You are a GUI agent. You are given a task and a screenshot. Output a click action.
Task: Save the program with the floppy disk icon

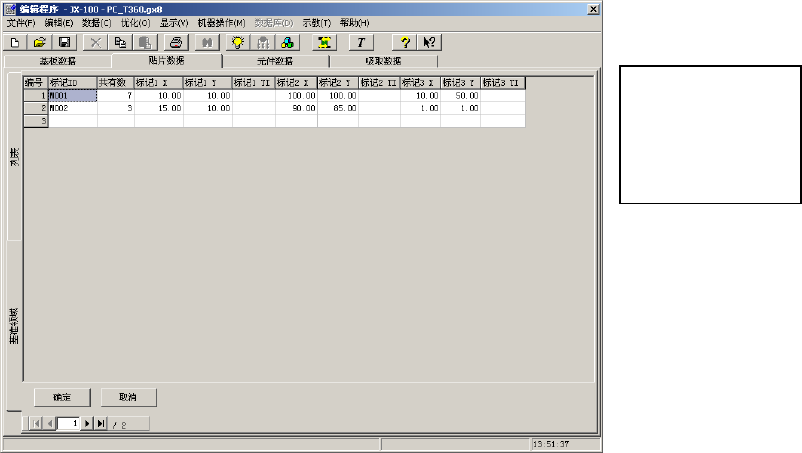click(x=64, y=43)
